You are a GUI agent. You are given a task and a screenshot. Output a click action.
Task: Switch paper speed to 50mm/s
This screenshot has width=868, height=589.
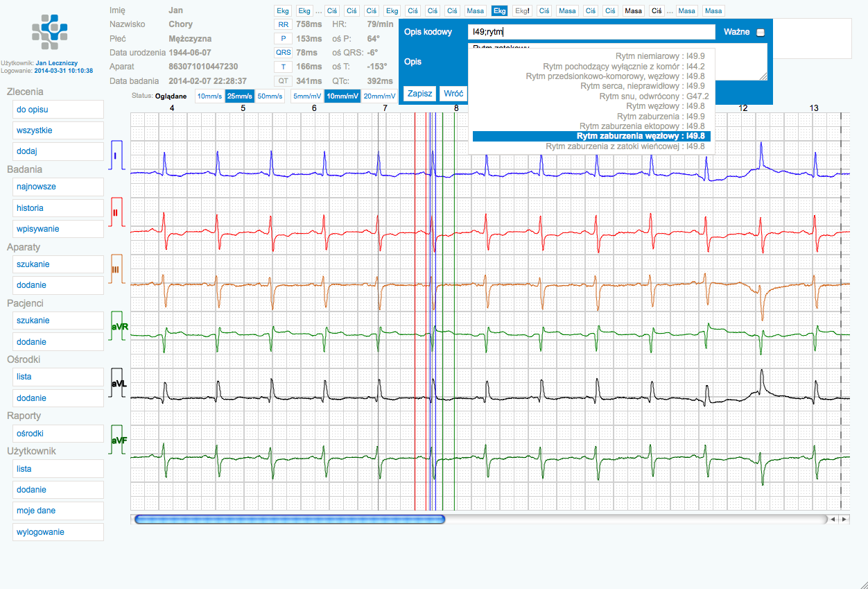click(270, 96)
